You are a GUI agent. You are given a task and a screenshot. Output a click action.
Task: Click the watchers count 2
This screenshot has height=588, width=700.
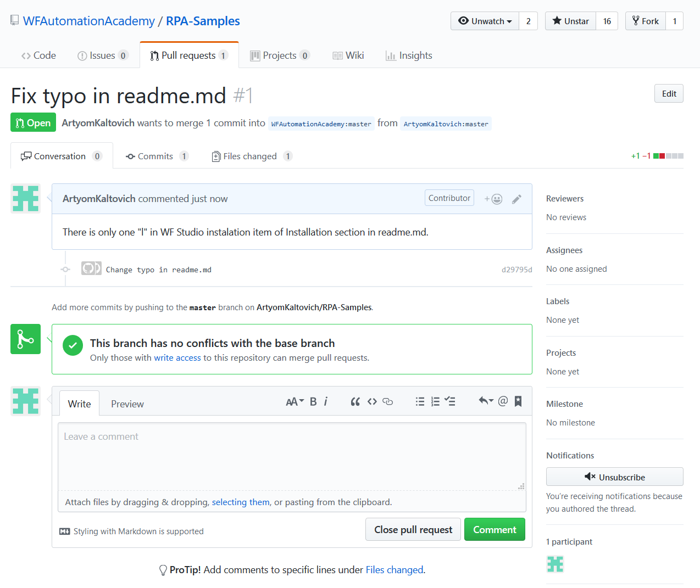tap(529, 21)
